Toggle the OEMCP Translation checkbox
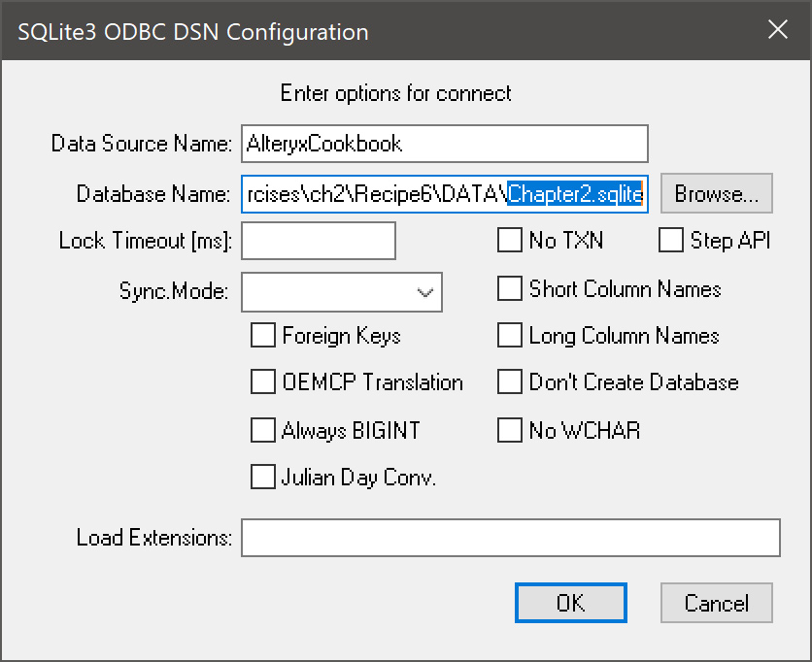 [x=262, y=381]
